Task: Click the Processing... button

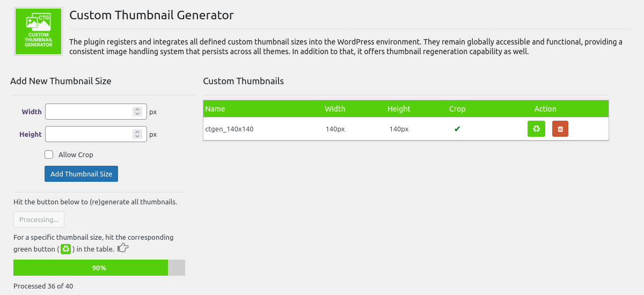Action: click(39, 219)
